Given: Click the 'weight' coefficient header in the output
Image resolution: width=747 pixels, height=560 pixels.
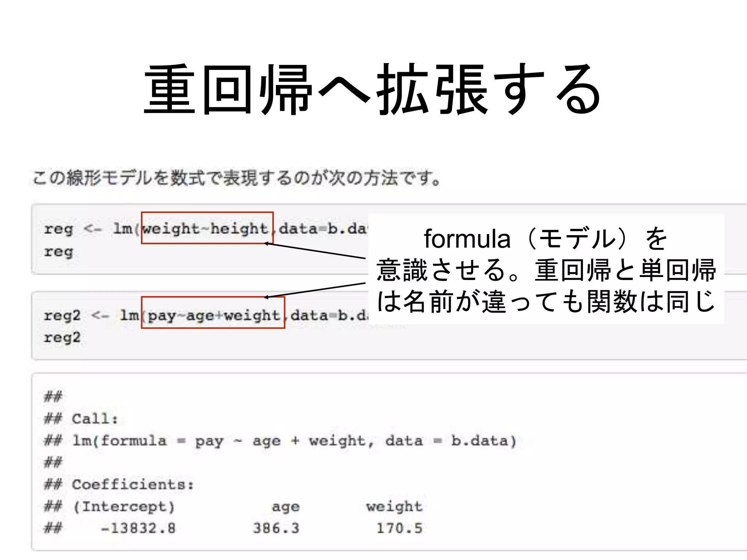Looking at the screenshot, I should click(x=394, y=507).
